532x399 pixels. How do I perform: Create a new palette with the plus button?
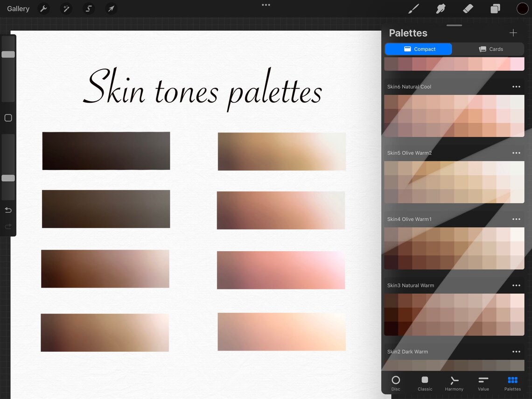[513, 33]
